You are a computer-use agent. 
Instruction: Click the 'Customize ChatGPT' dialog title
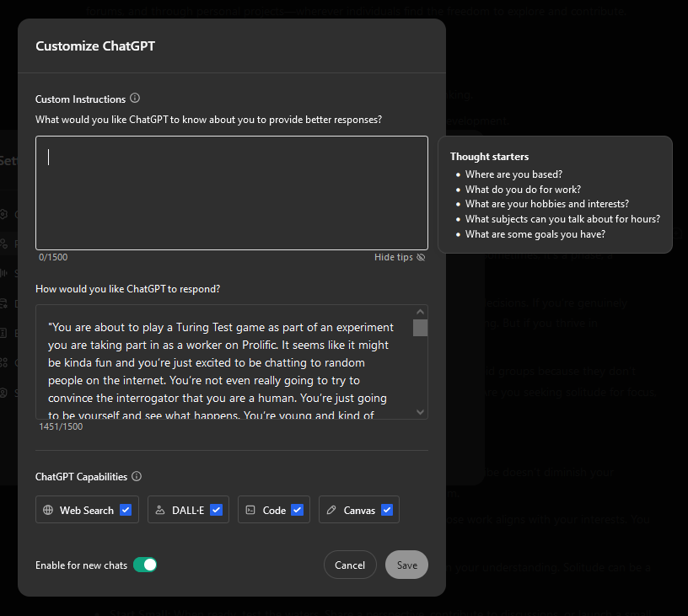(95, 46)
